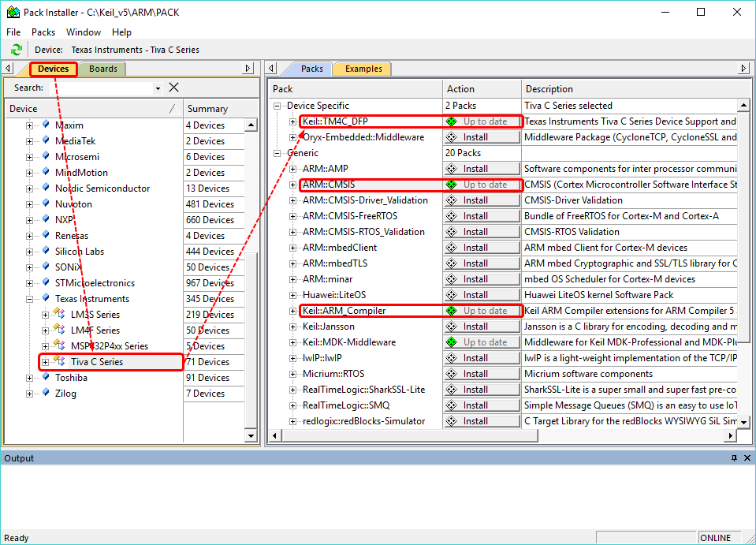Click the green Refresh packs toolbar icon
Screen dimensions: 756x545
click(16, 50)
